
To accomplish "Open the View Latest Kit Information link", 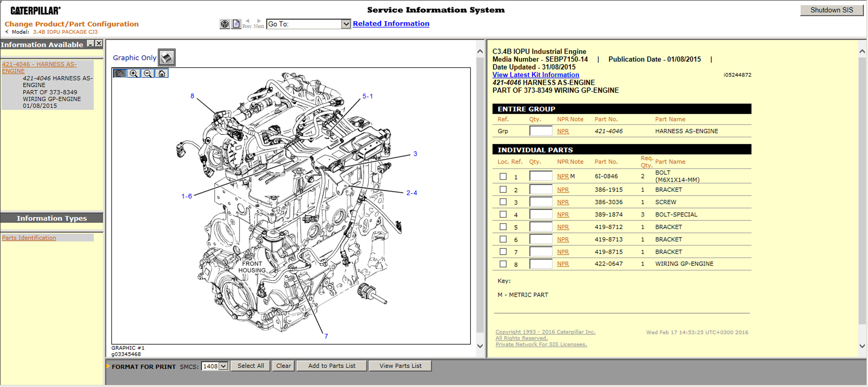I will tap(535, 75).
